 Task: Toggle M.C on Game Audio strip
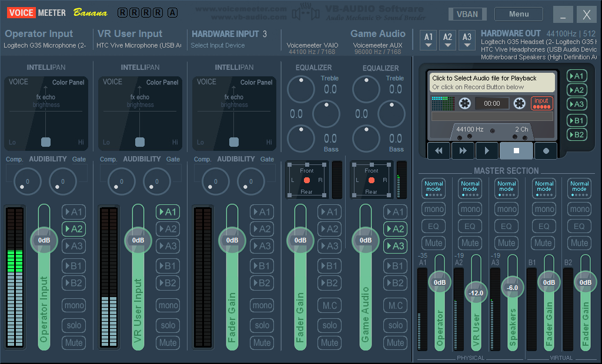395,305
